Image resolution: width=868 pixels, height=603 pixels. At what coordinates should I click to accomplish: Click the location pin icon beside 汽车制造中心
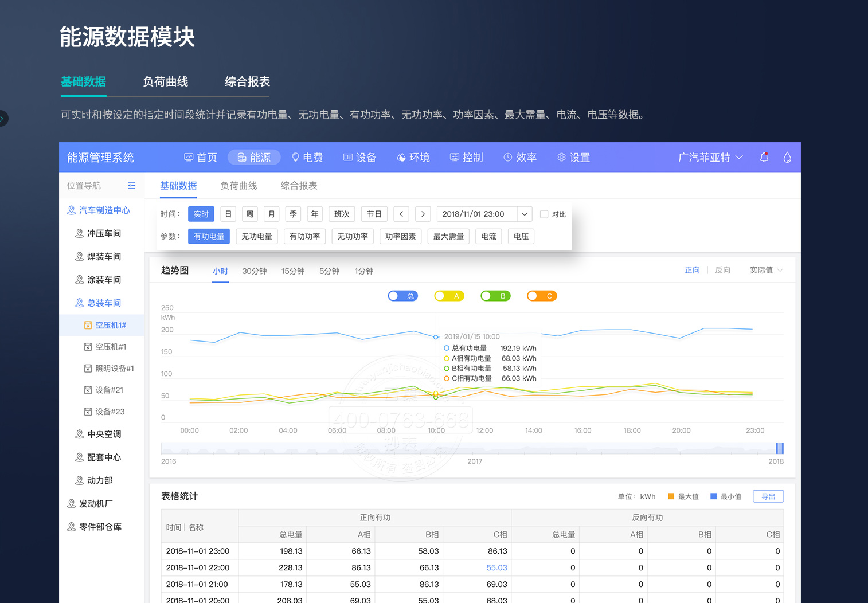[x=71, y=210]
